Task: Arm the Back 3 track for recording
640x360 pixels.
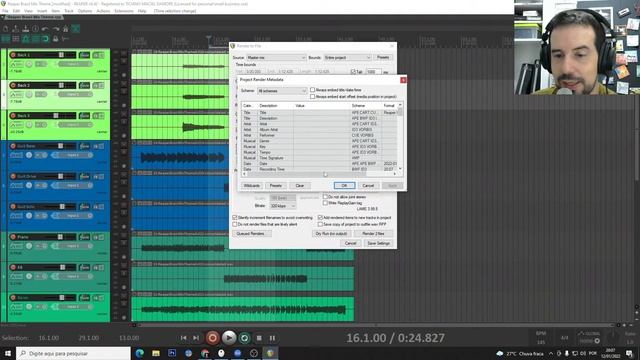Action: (13, 116)
